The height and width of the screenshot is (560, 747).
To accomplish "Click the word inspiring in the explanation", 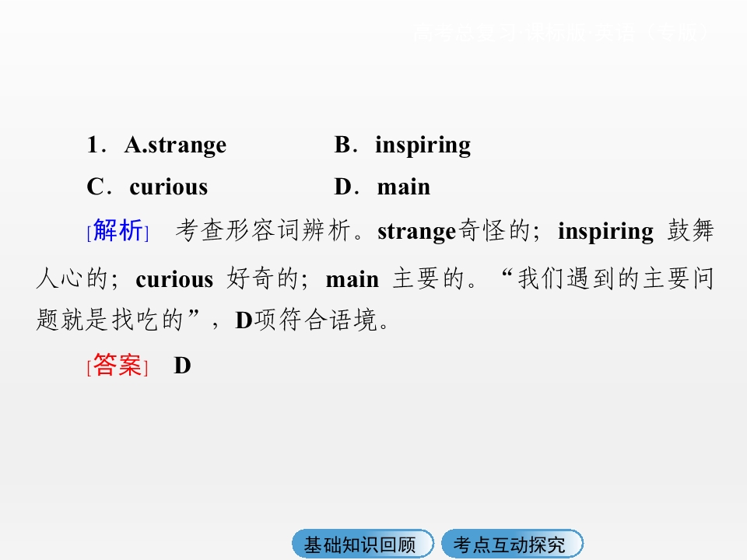I will [606, 232].
